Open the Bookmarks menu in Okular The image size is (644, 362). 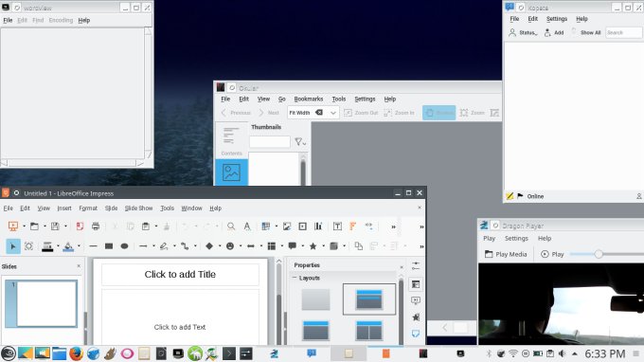point(309,99)
